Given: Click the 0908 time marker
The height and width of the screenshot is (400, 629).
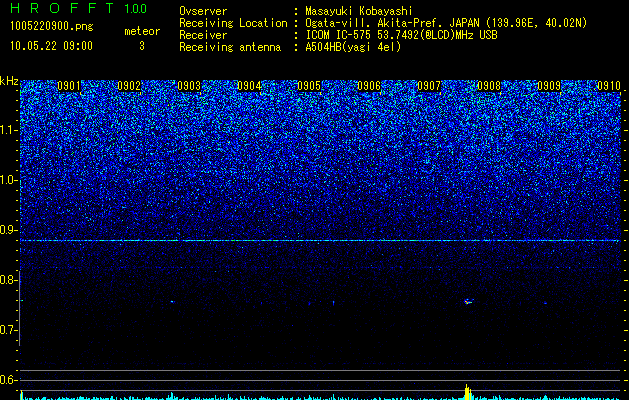Looking at the screenshot, I should click(489, 86).
